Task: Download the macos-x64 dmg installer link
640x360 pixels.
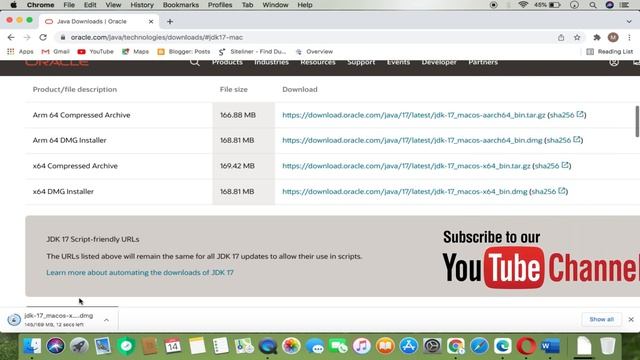Action: coord(405,191)
